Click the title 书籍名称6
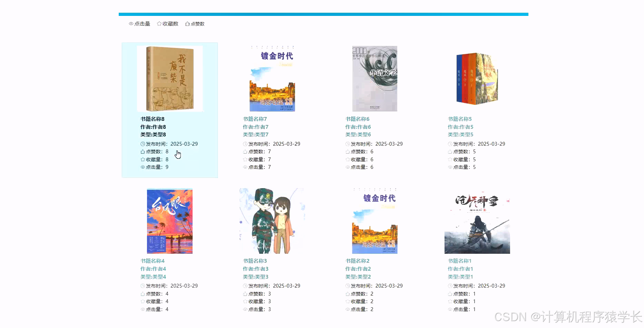This screenshot has height=328, width=644. [358, 119]
